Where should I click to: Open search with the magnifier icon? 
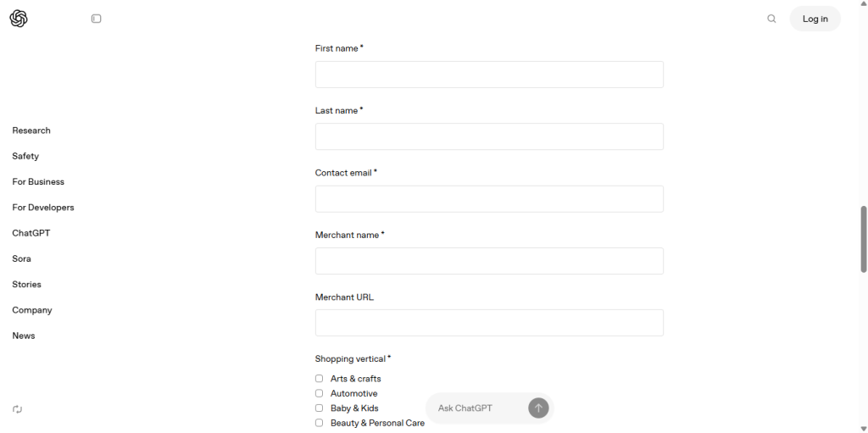[771, 19]
